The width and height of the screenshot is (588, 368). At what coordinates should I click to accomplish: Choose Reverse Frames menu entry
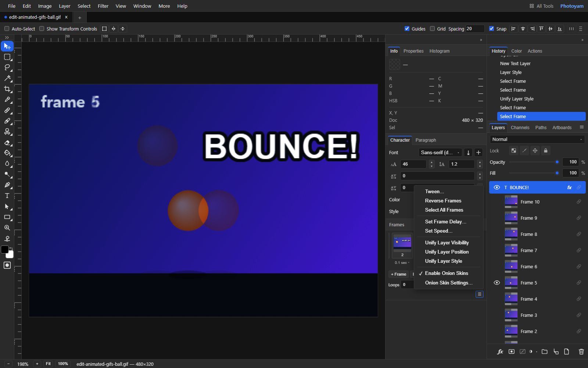click(443, 201)
